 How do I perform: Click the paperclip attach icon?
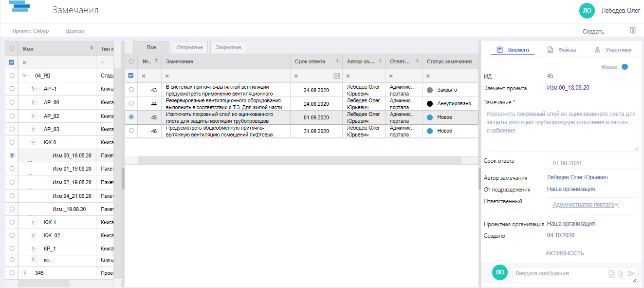tap(621, 274)
